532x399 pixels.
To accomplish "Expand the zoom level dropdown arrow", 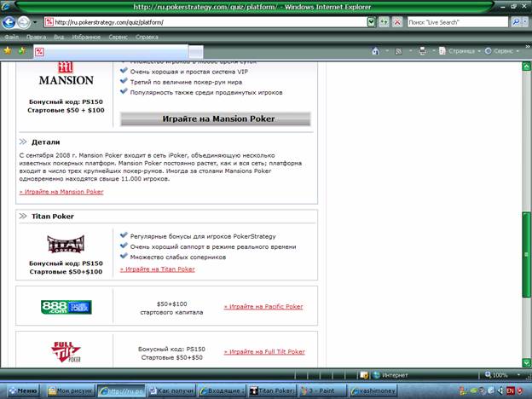I will click(x=518, y=375).
